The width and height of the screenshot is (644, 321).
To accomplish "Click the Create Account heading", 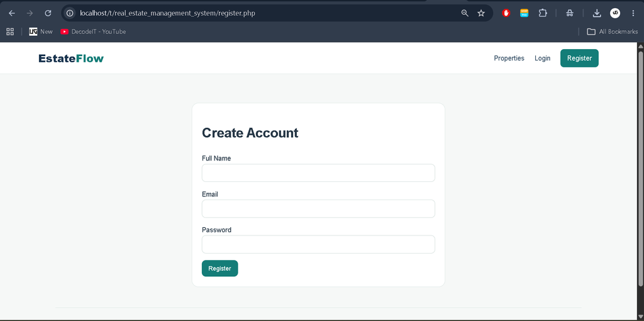I will 250,133.
